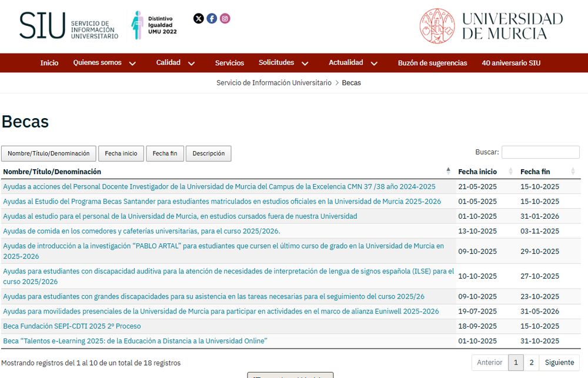
Task: Open Quienes somos menu label
Action: click(x=97, y=63)
